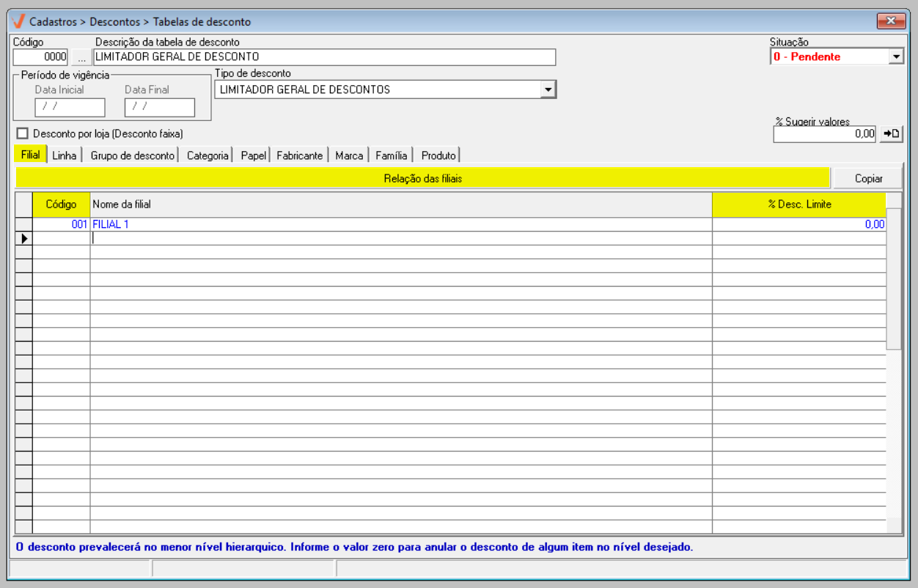The height and width of the screenshot is (588, 918).
Task: Close the Tabelas de desconto window
Action: [x=891, y=21]
